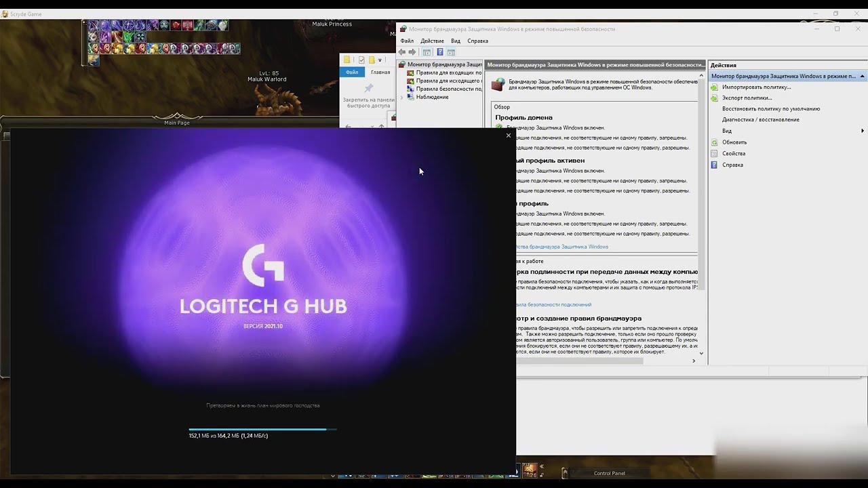Click the Forward arrow in firewall toolbar
868x488 pixels.
coord(412,52)
